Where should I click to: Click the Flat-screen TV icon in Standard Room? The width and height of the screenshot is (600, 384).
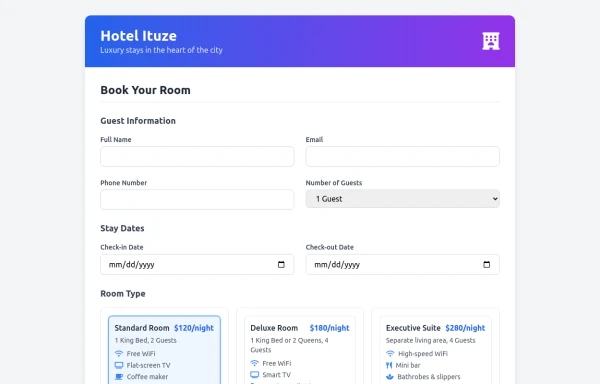pos(119,365)
